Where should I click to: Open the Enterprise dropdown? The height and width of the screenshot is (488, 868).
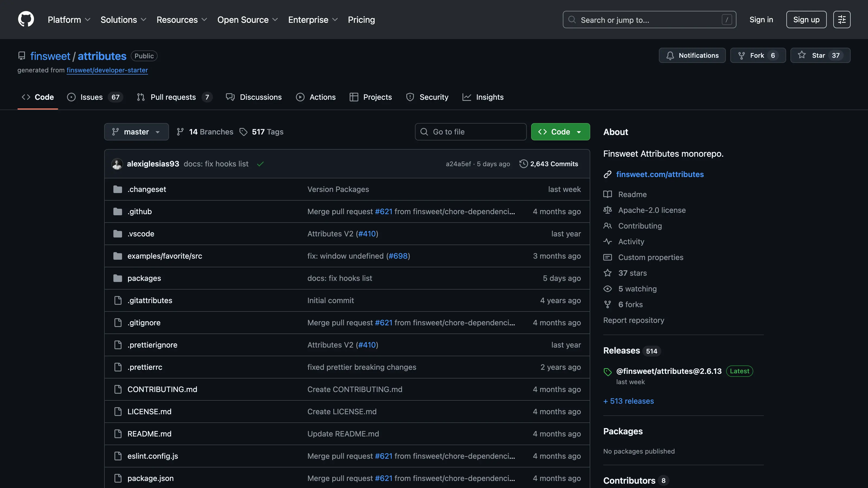coord(313,20)
